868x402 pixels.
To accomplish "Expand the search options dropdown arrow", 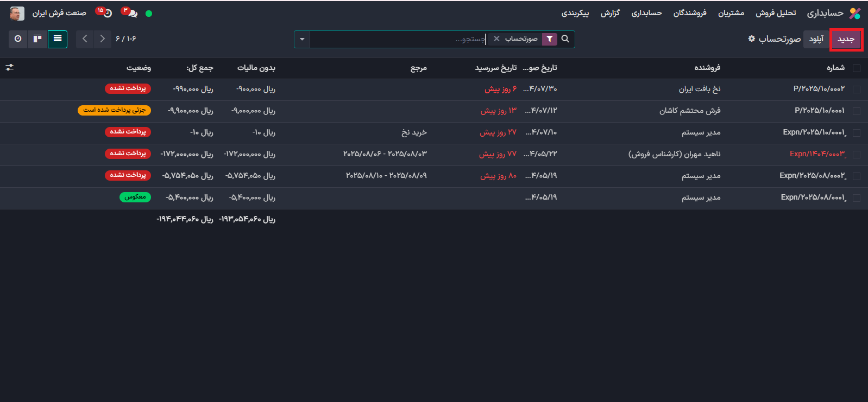I will coord(302,39).
